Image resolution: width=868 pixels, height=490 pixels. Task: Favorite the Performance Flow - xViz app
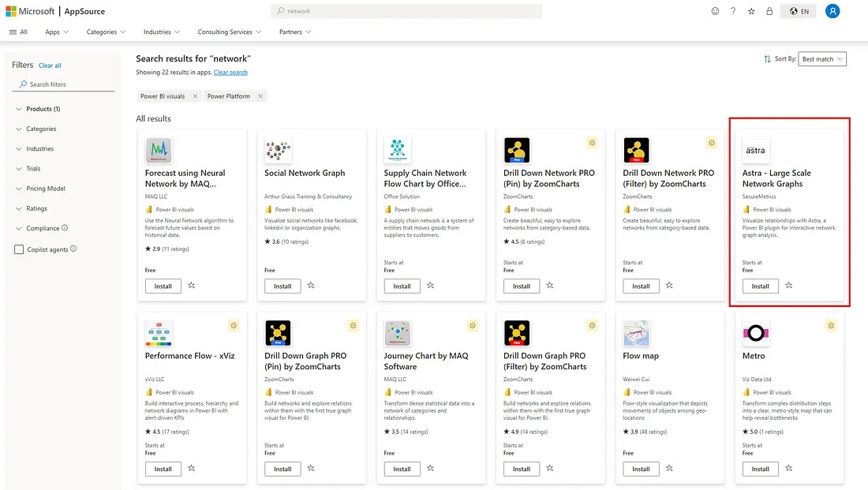tap(192, 469)
